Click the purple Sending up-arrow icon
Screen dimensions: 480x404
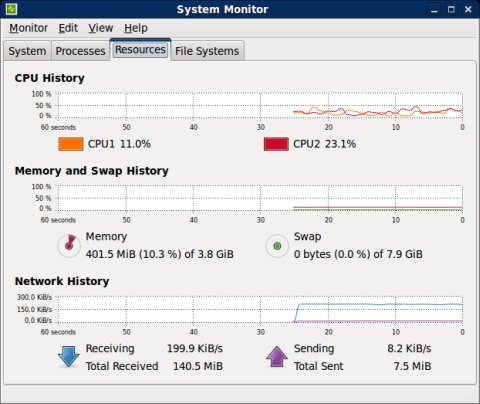(277, 357)
